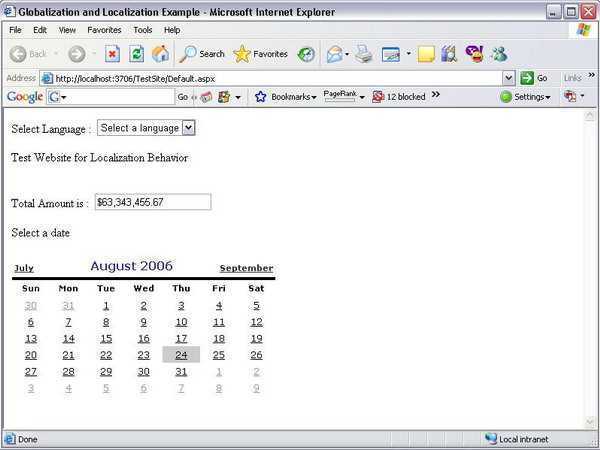Click the Total Amount text field
The image size is (600, 450).
click(x=152, y=202)
